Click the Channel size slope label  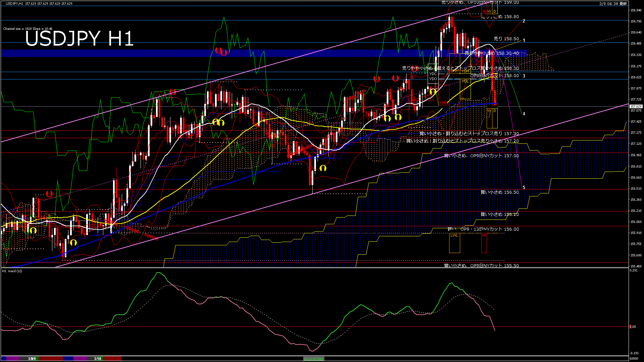pyautogui.click(x=28, y=29)
